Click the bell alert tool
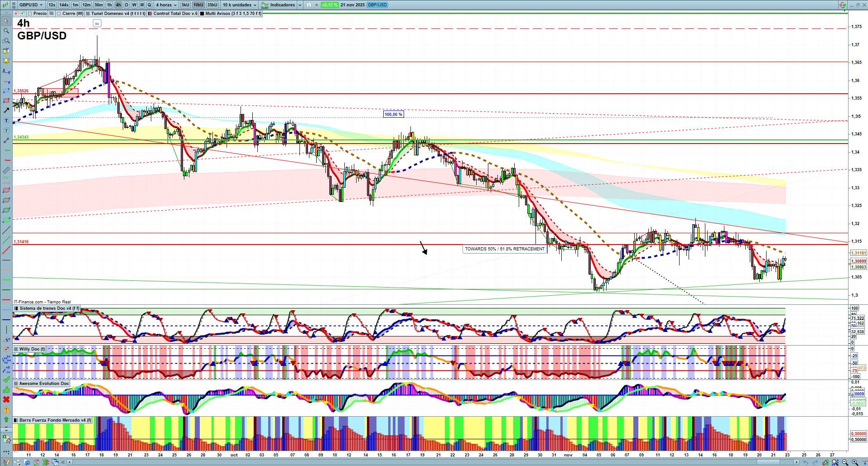 [6, 61]
